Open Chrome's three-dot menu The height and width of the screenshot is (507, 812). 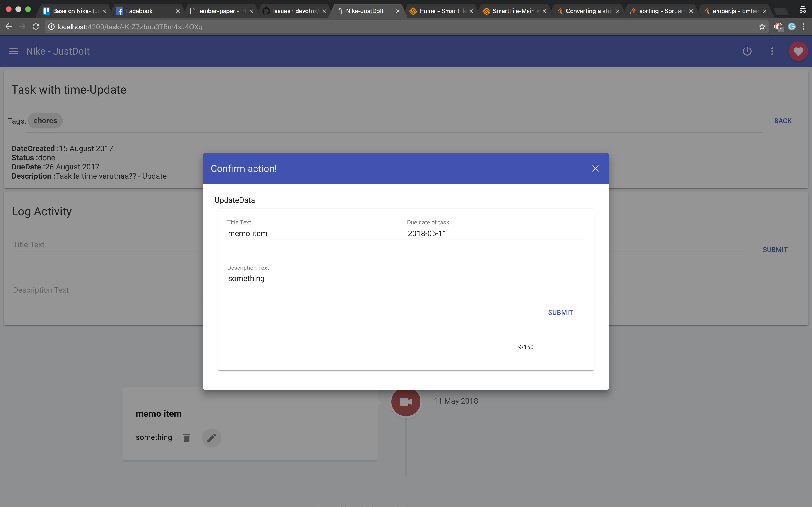(x=803, y=27)
